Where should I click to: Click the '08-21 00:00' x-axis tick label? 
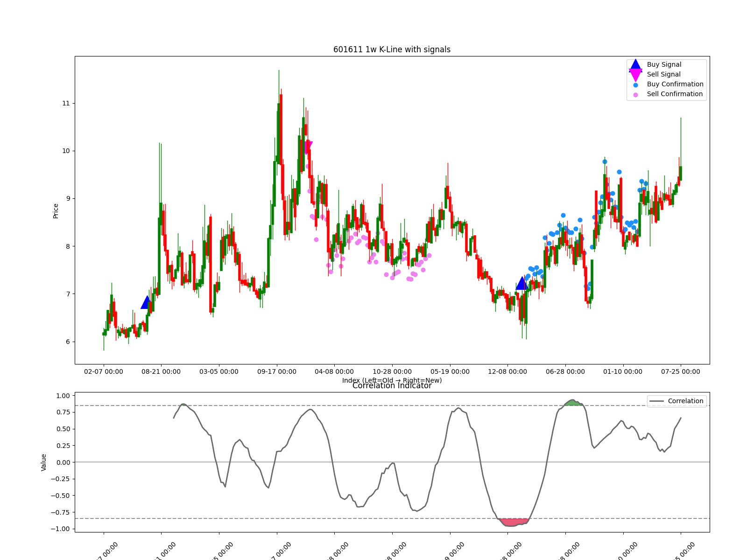click(161, 371)
